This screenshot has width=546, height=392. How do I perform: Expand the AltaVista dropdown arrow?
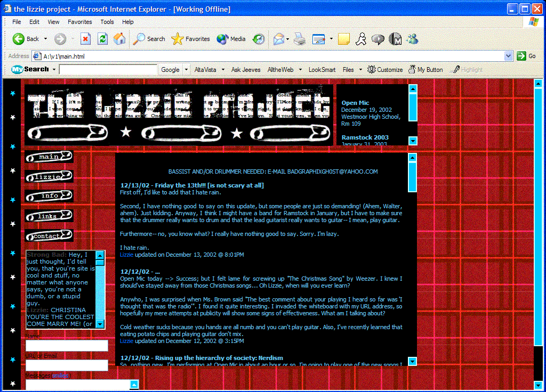click(223, 70)
